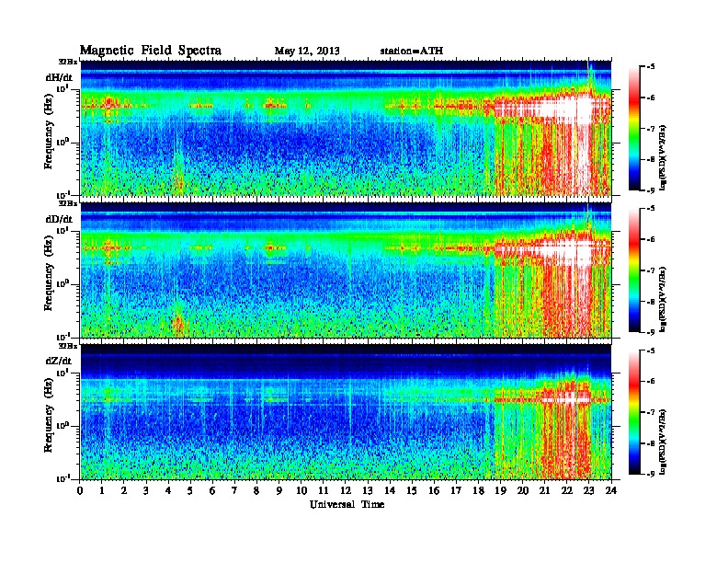
Task: Click hour 3 on the Universal Time axis
Action: tap(146, 490)
